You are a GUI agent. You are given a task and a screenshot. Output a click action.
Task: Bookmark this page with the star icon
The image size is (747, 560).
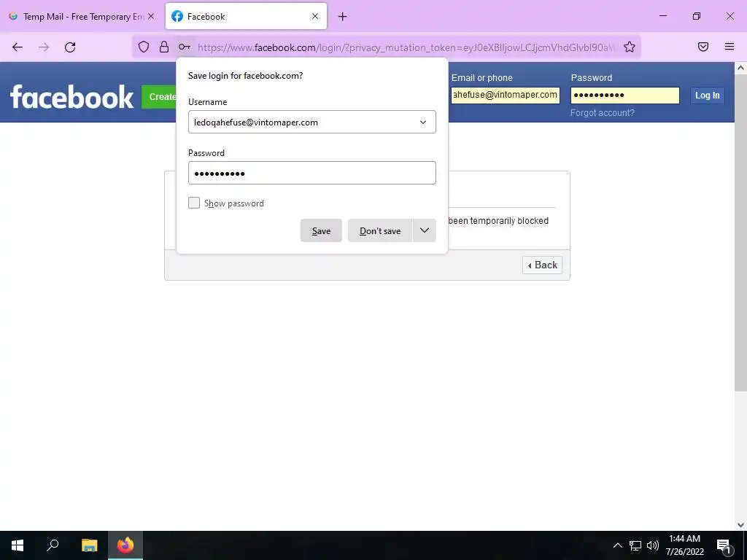pyautogui.click(x=630, y=47)
